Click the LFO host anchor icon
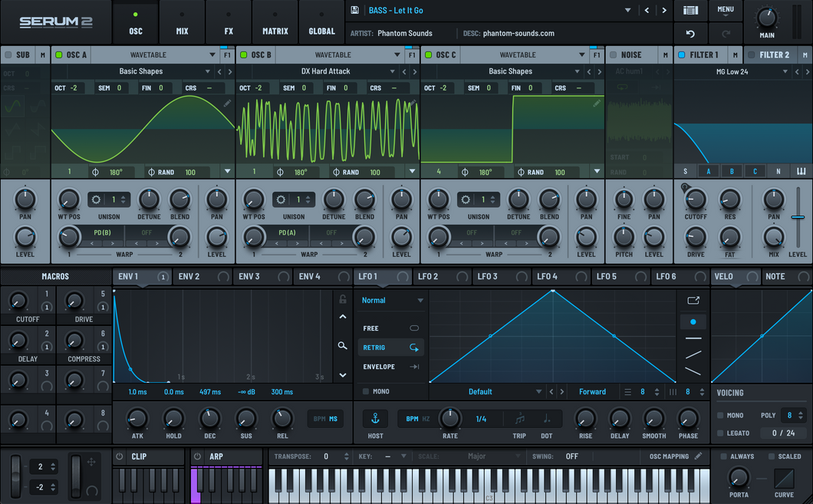 (375, 418)
